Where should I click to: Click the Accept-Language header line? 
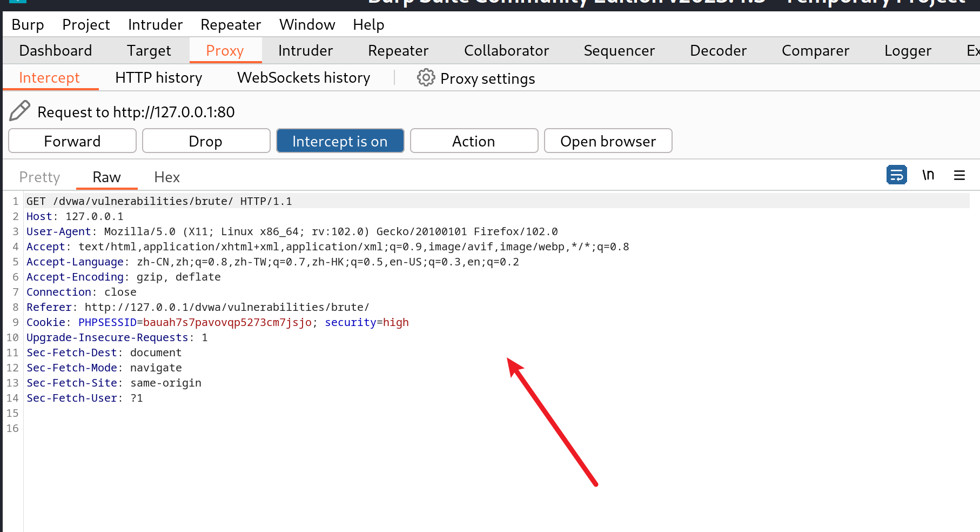click(x=273, y=262)
